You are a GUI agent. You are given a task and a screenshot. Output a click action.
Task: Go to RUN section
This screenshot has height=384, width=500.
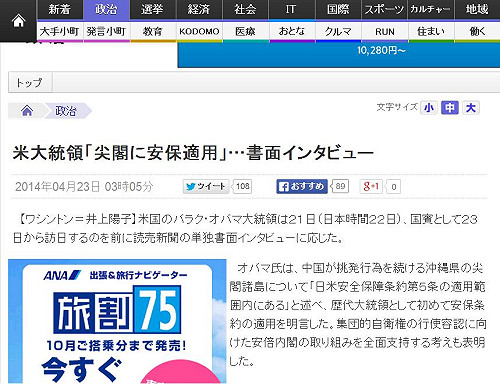point(384,31)
